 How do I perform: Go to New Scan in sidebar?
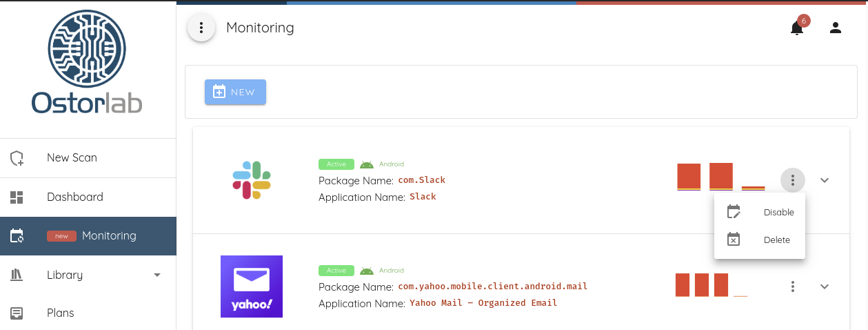[88, 158]
